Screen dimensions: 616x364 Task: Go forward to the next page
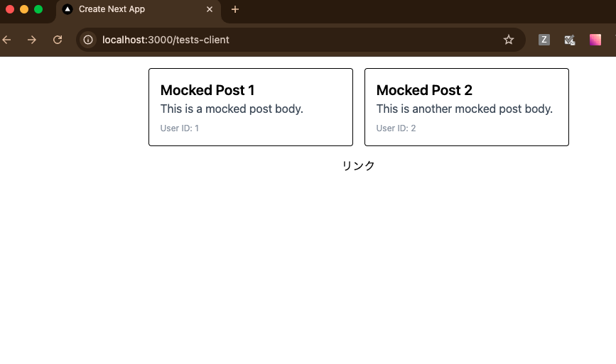(x=32, y=40)
